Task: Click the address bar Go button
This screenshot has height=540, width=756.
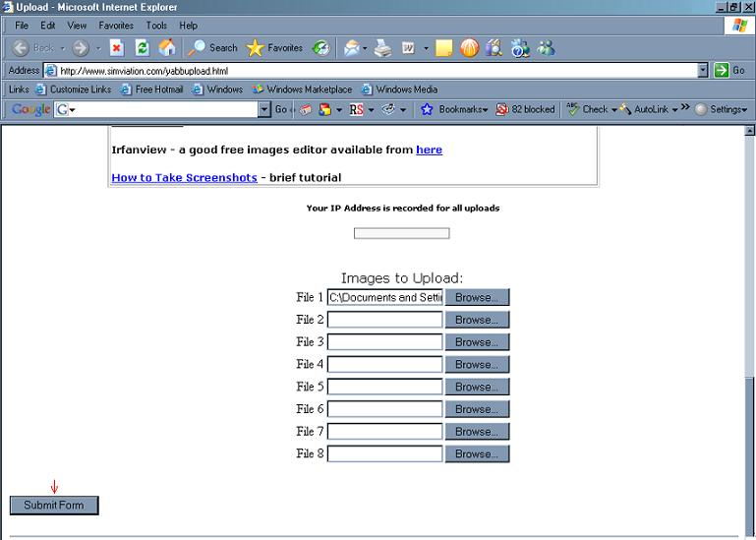Action: pos(729,71)
